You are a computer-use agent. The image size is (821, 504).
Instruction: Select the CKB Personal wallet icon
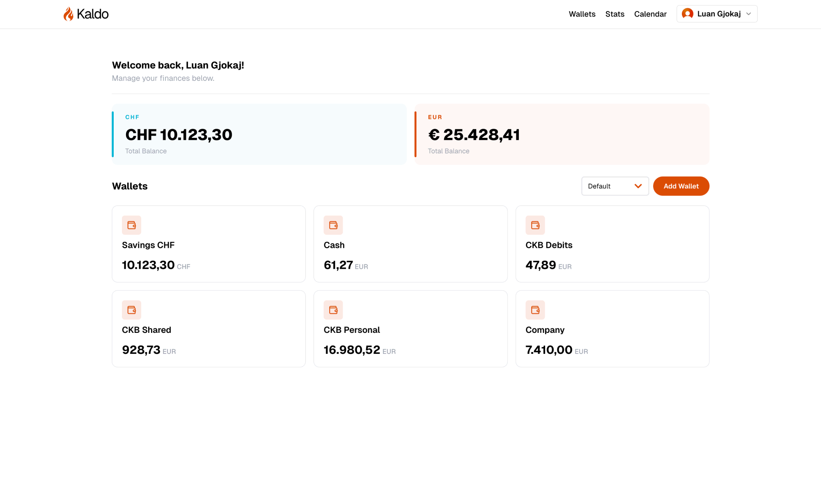pyautogui.click(x=333, y=310)
